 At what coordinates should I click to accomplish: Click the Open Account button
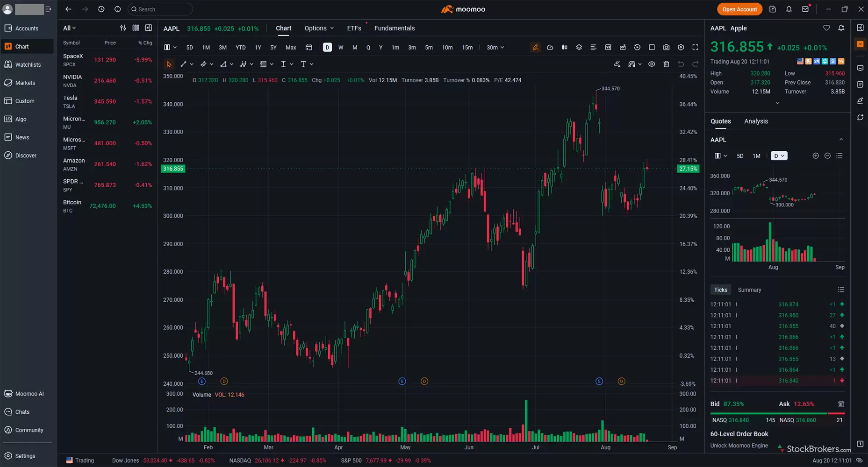(x=739, y=9)
